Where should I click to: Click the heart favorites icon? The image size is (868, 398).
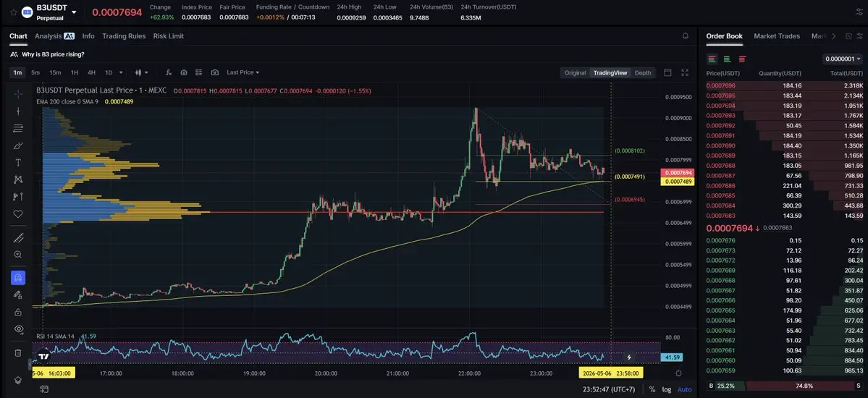pos(18,213)
